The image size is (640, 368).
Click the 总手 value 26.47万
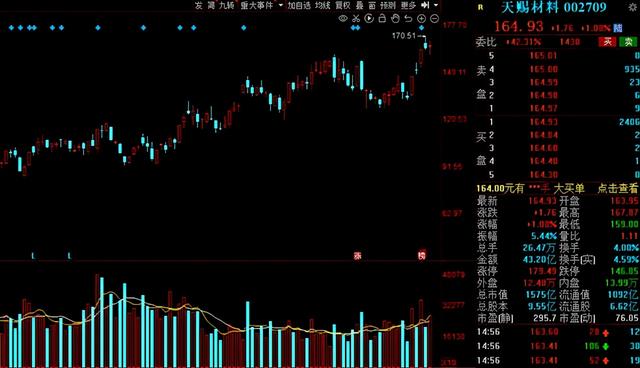[540, 248]
